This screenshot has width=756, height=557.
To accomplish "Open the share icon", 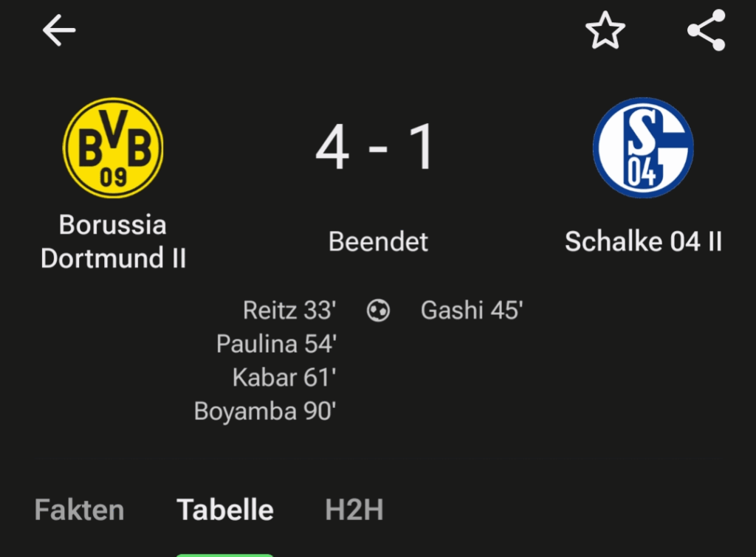I will coord(705,31).
